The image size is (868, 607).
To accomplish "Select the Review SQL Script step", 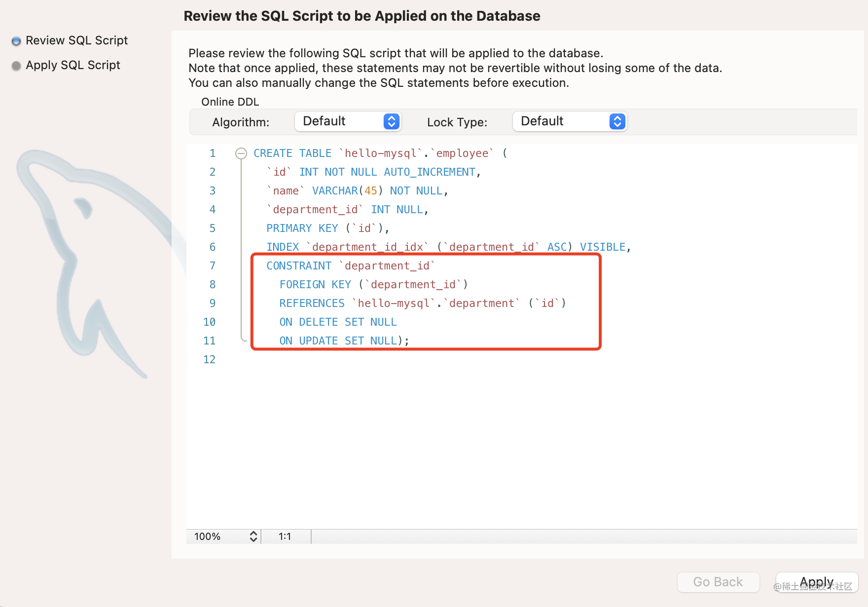I will (x=76, y=40).
